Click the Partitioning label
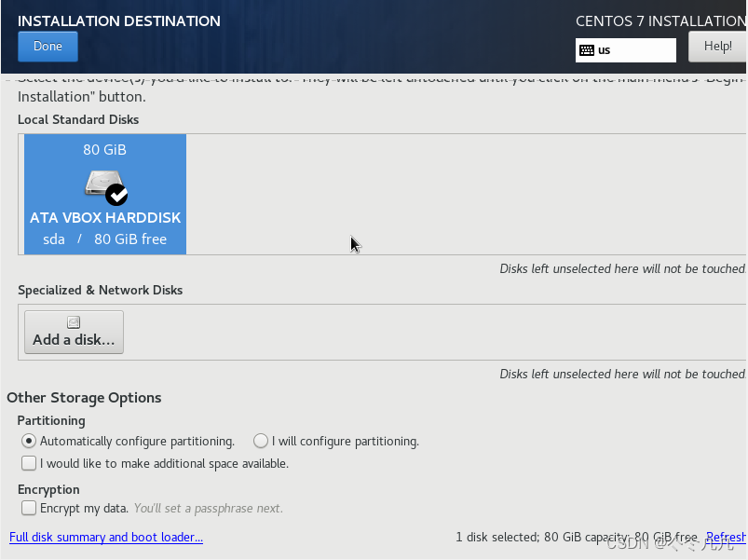 51,420
